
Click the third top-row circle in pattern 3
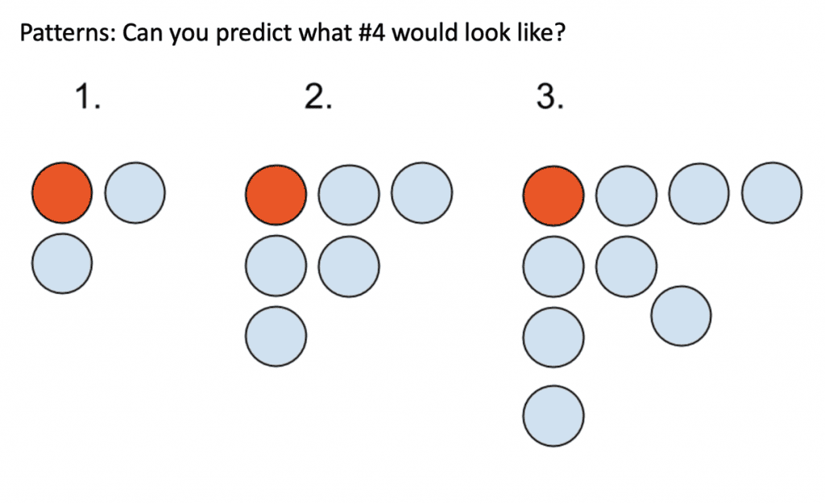pyautogui.click(x=699, y=194)
